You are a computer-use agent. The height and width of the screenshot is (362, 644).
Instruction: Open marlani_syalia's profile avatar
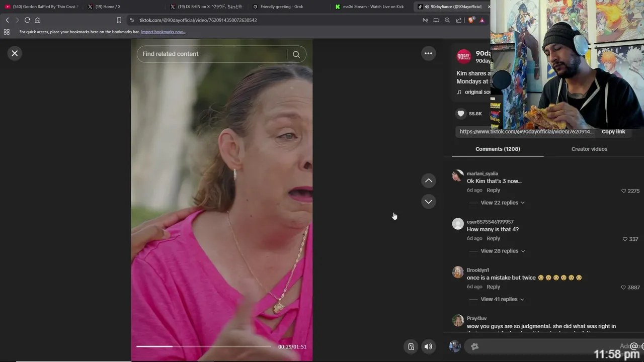pyautogui.click(x=458, y=175)
